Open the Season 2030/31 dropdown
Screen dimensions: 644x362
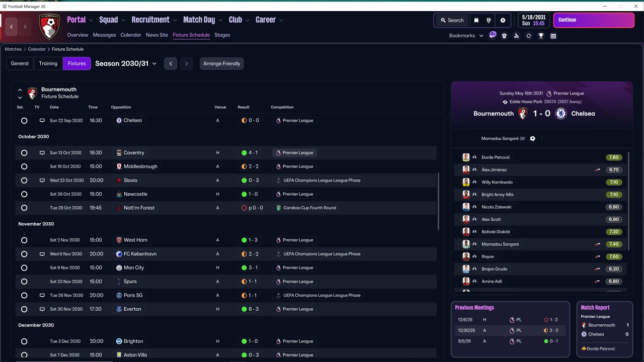[126, 64]
